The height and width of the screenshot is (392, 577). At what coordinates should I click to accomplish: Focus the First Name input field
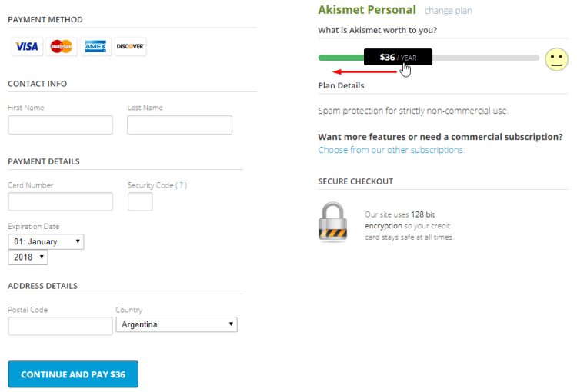point(60,125)
